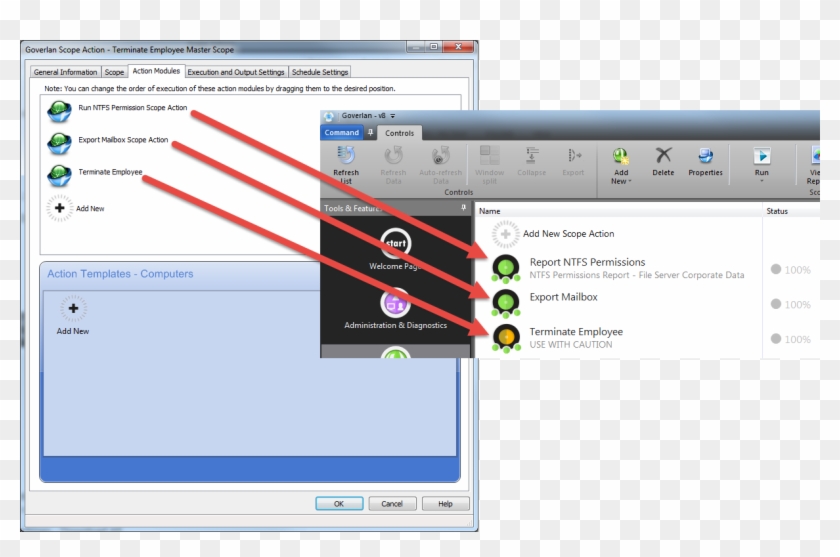Switch to the Scope tab
This screenshot has height=557, width=840.
pos(114,72)
